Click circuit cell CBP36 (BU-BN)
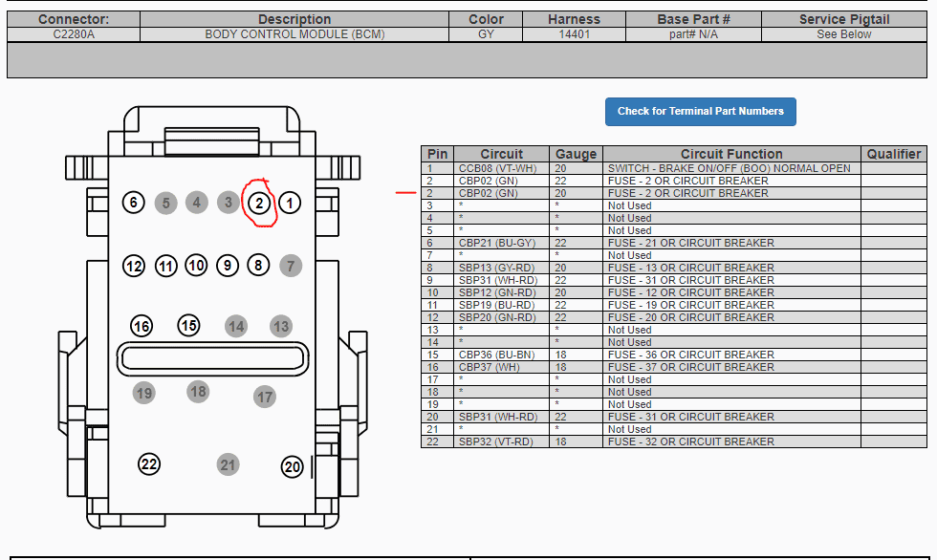Viewport: 937px width, 560px height. click(501, 355)
